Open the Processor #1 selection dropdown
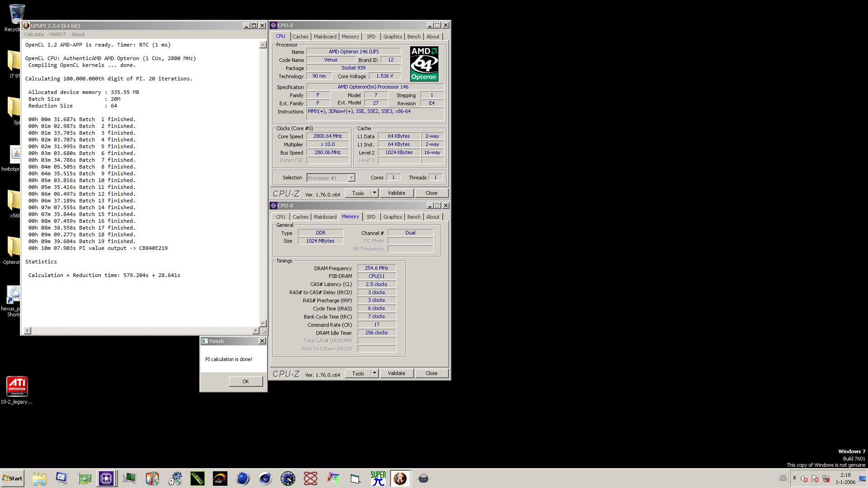This screenshot has width=868, height=488. pos(331,178)
